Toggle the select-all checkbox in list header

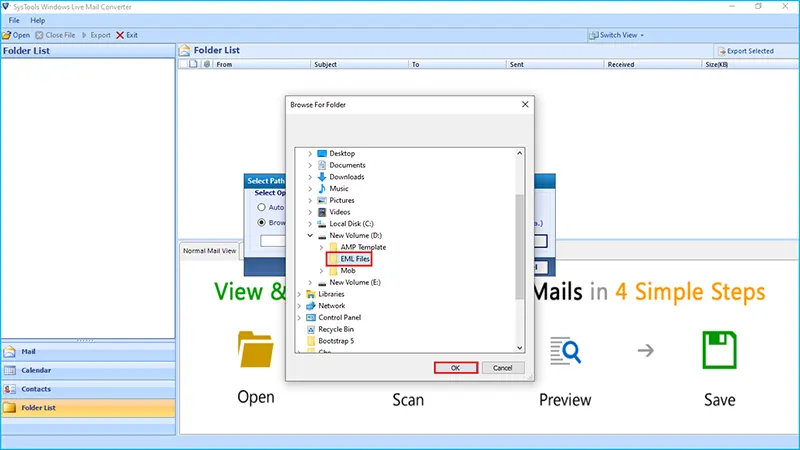[x=184, y=64]
